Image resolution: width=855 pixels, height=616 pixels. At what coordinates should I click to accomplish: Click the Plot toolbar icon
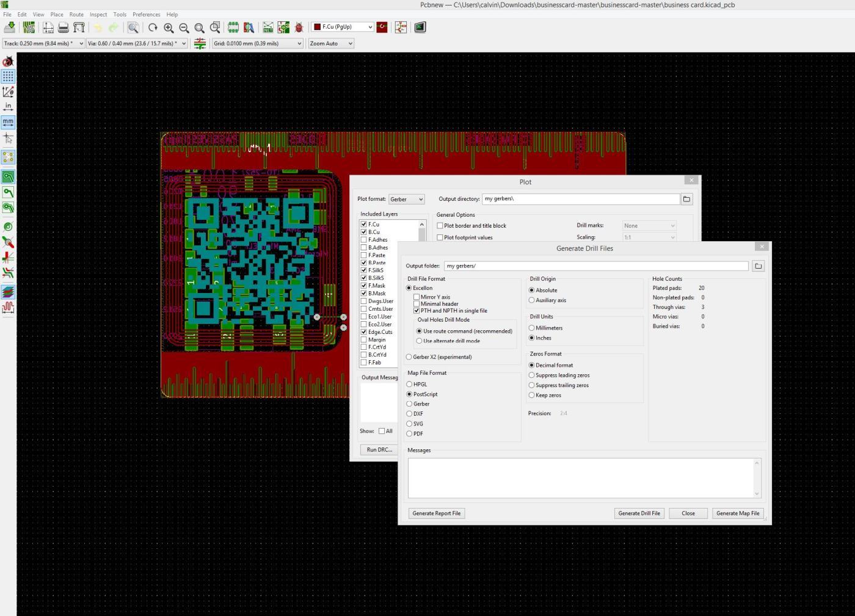(79, 27)
